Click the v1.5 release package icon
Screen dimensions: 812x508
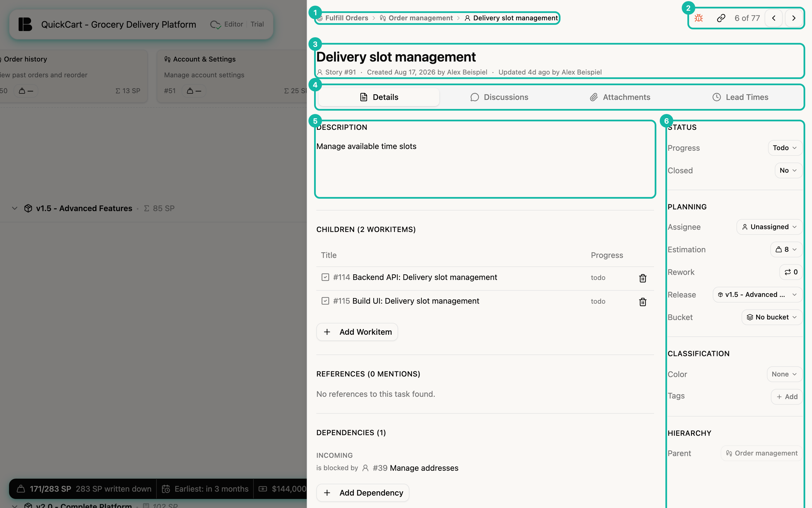(x=28, y=208)
